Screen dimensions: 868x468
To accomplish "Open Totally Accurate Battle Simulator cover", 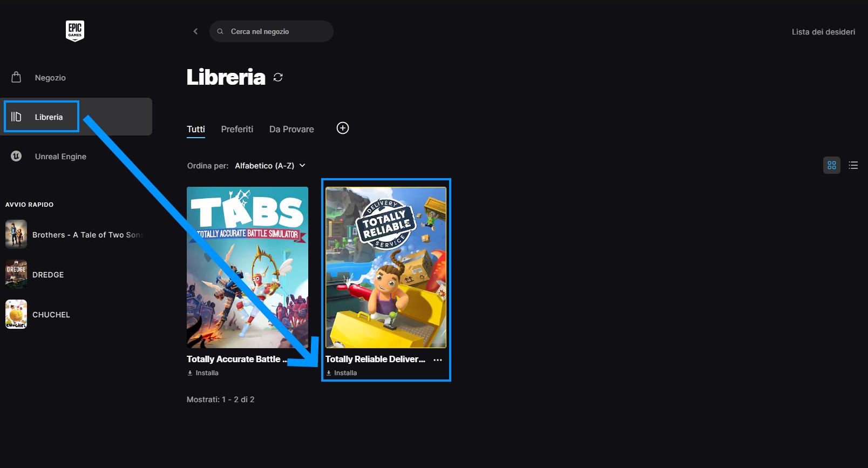I will click(247, 267).
